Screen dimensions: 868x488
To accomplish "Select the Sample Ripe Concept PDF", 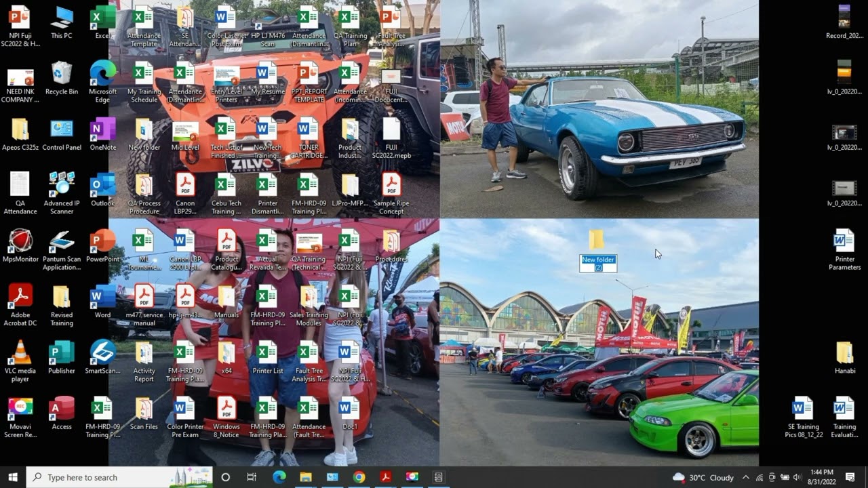I will 391,194.
